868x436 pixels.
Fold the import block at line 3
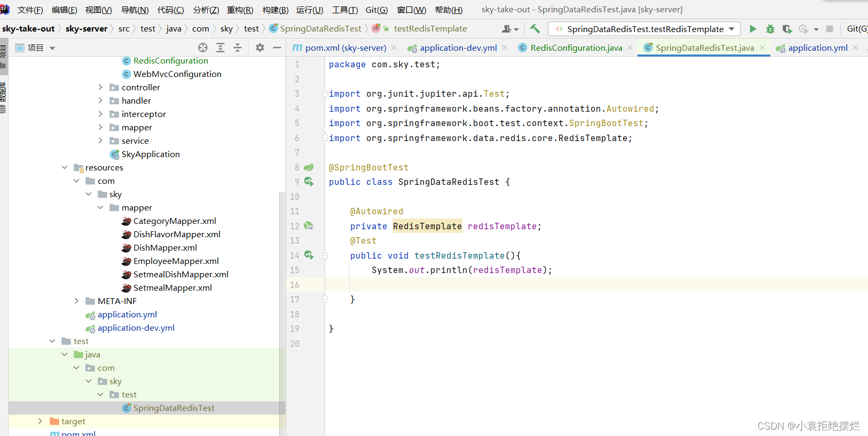[325, 94]
